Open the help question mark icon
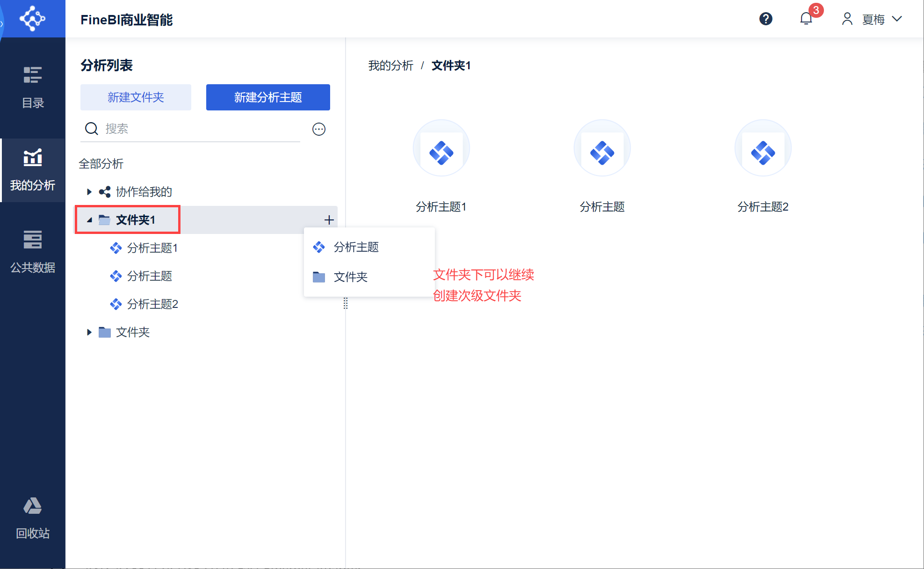The image size is (924, 569). coord(765,19)
